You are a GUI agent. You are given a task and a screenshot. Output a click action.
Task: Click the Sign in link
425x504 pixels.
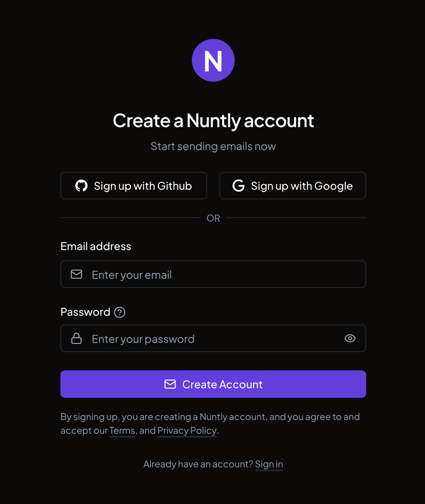[x=269, y=464]
